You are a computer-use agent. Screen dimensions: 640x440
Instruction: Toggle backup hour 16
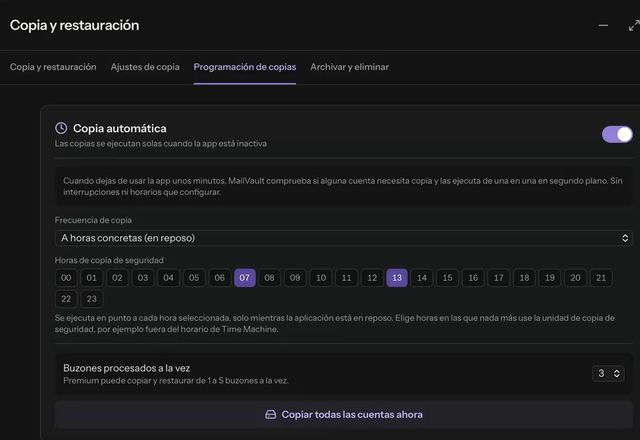pos(473,278)
